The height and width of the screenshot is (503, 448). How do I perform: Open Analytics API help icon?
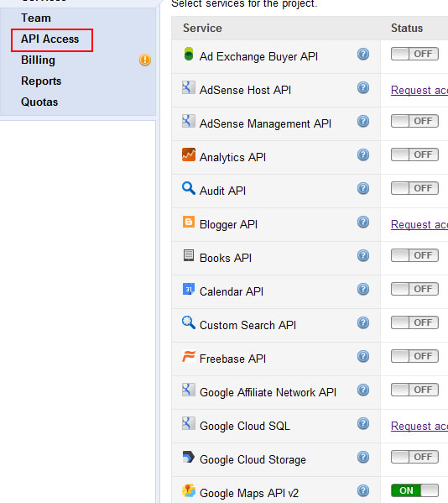coord(363,155)
